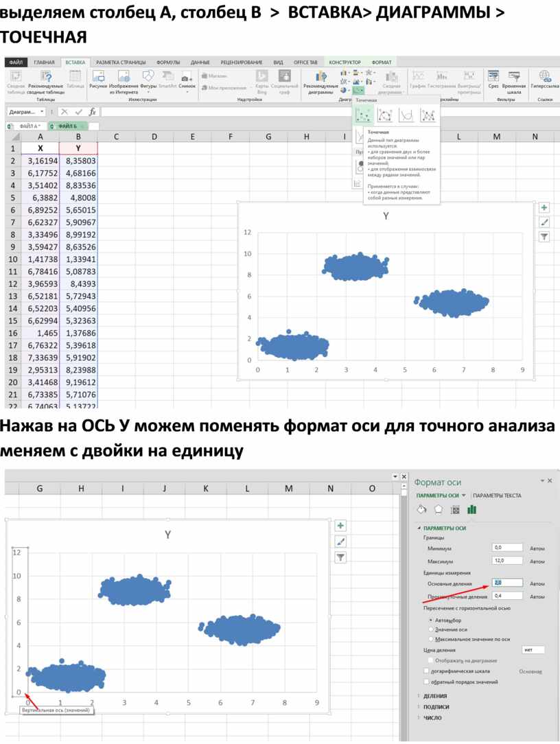560x744 pixels.
Task: Click the Основные деления input field
Action: pos(507,583)
